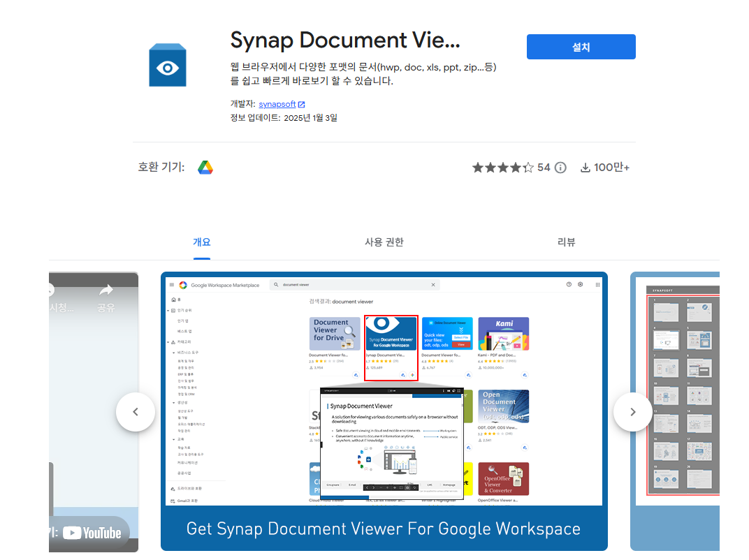
Task: Select the 개요 tab
Action: (202, 242)
